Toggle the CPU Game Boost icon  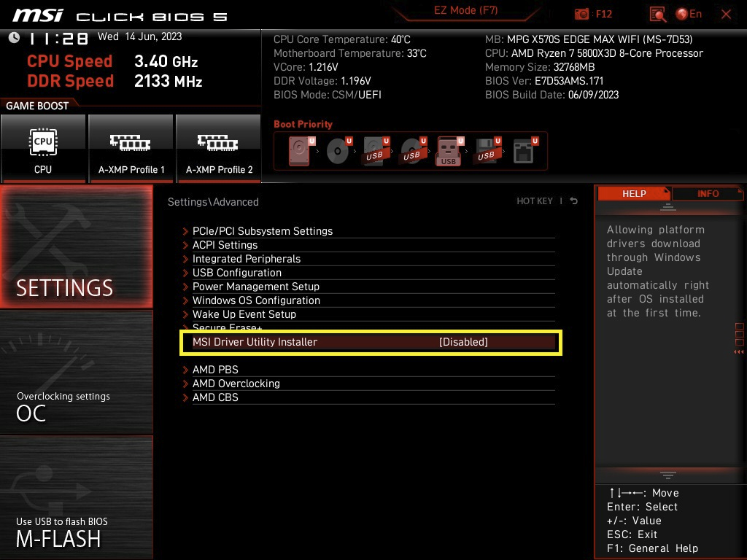[43, 148]
